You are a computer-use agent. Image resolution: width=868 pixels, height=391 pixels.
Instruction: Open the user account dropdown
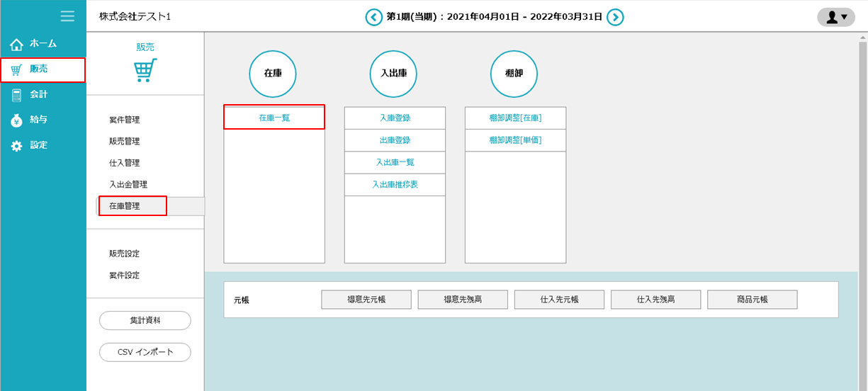[836, 17]
